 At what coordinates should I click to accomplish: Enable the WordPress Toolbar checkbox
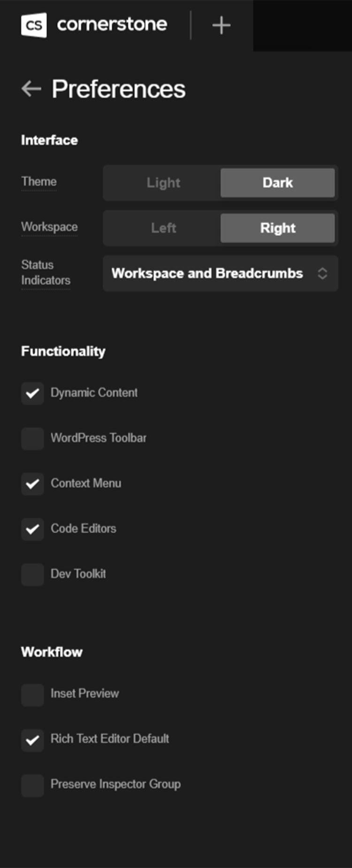pos(32,438)
